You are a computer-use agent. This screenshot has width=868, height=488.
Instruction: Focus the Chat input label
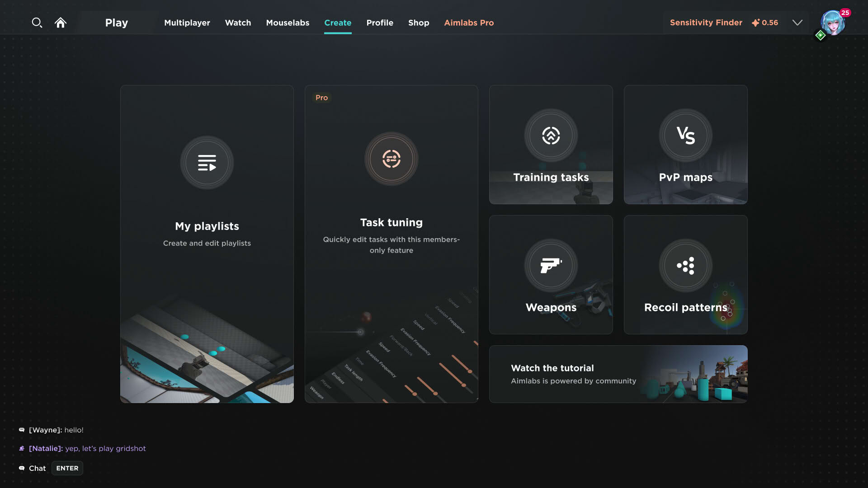[x=38, y=469]
